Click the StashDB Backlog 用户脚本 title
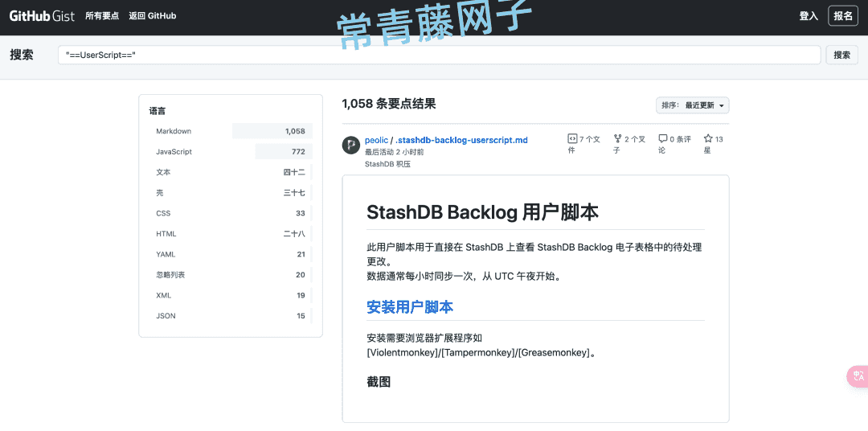 482,213
